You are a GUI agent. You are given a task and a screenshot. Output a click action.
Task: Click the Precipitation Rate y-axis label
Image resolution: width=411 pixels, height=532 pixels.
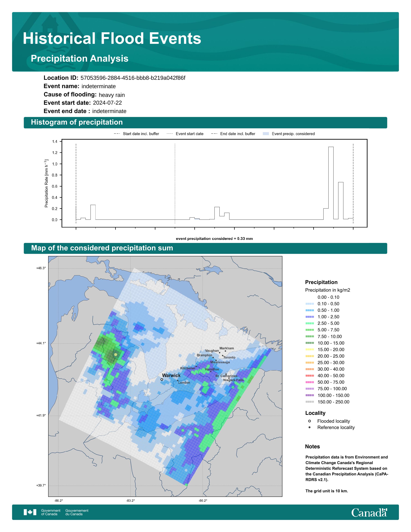coord(46,183)
